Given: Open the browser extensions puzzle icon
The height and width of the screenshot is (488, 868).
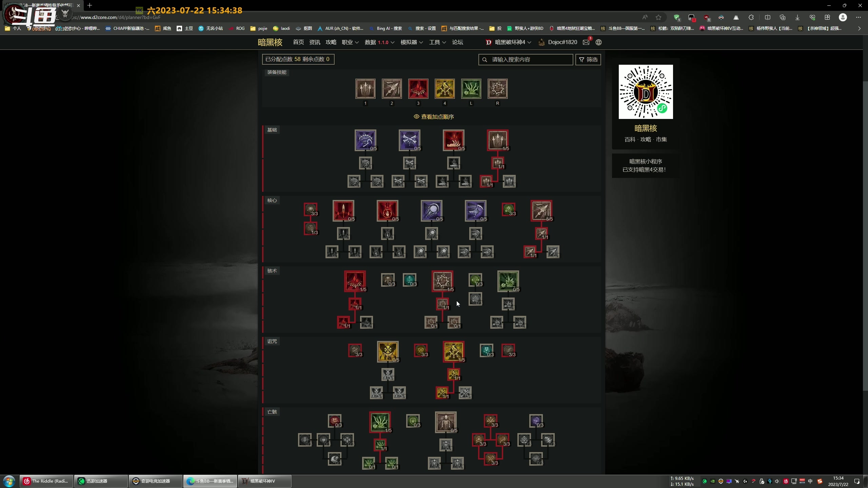Looking at the screenshot, I should pos(751,17).
